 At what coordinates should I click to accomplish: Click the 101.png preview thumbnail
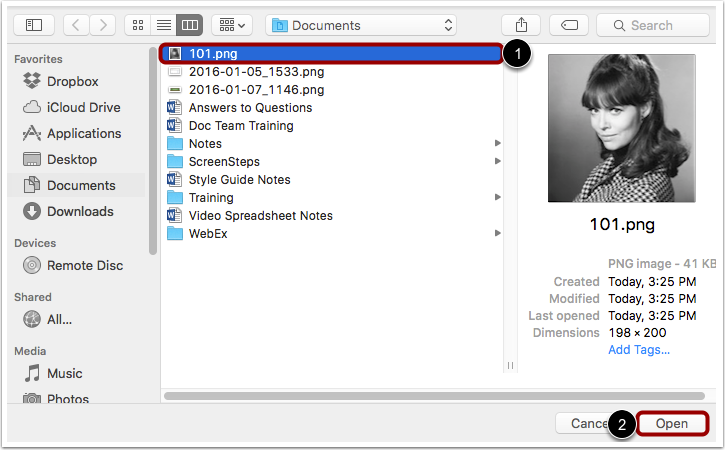tap(621, 128)
